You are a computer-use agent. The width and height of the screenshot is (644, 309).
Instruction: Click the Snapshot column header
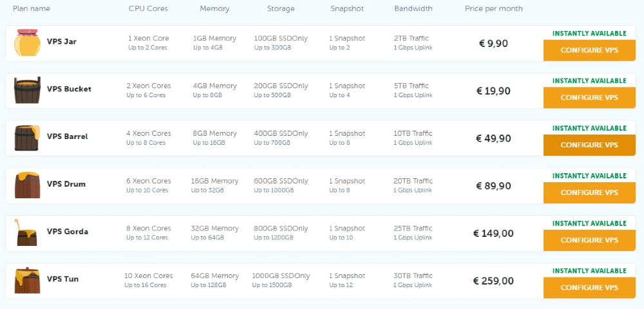pyautogui.click(x=347, y=8)
